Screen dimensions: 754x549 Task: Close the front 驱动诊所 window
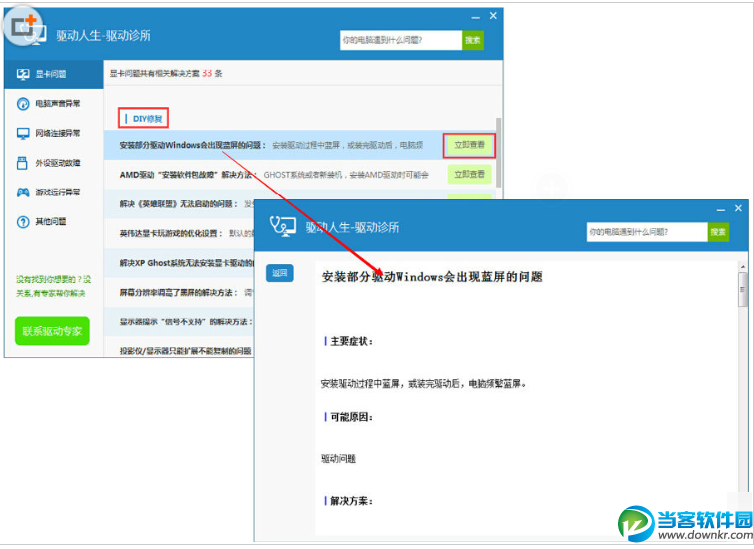tap(738, 208)
